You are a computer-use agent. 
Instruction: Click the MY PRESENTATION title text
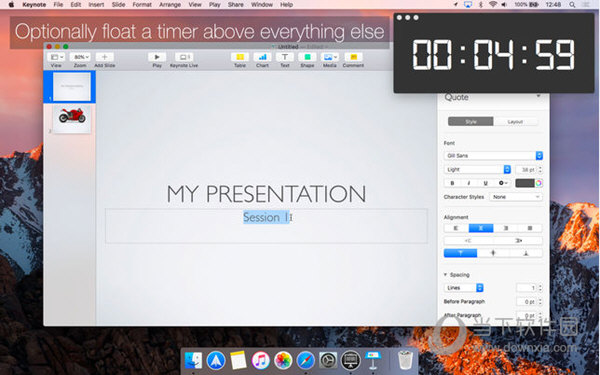click(x=266, y=194)
